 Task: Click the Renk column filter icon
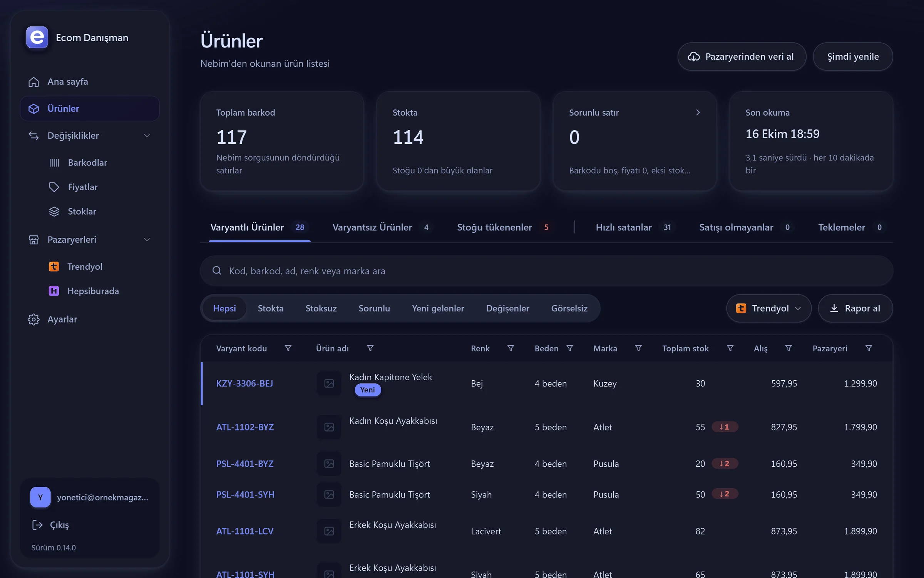tap(511, 348)
